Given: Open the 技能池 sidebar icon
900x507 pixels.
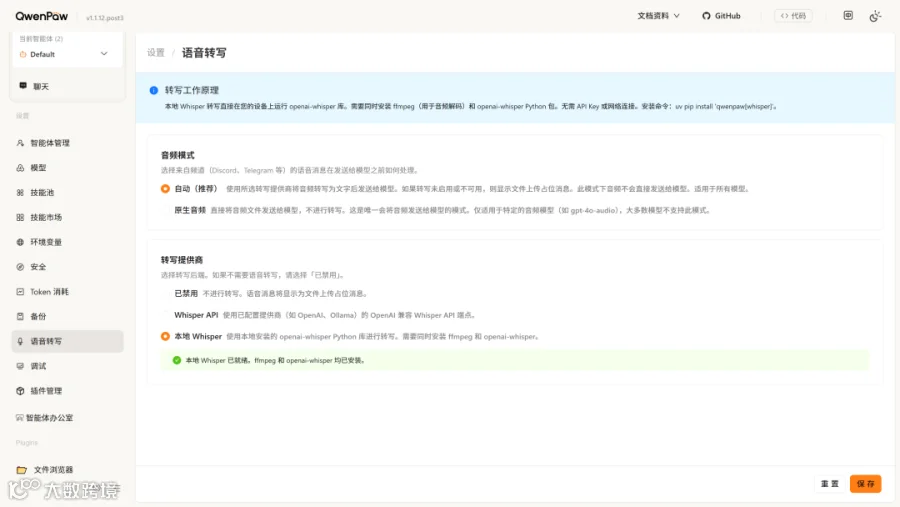Looking at the screenshot, I should 20,192.
